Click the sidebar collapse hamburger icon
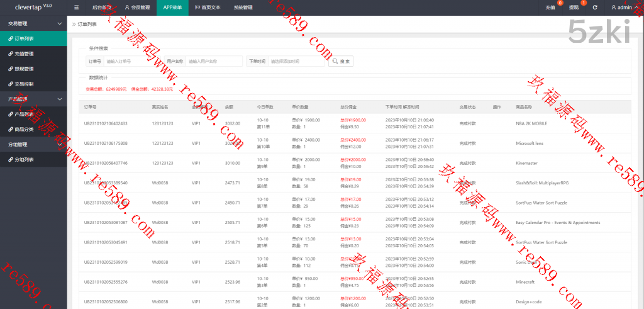644x309 pixels. coord(76,8)
